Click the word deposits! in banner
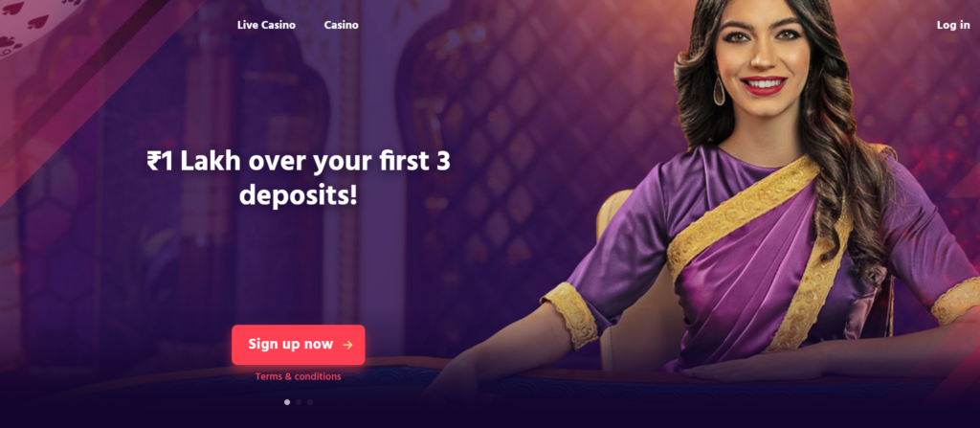The height and width of the screenshot is (428, 980). pos(299,196)
